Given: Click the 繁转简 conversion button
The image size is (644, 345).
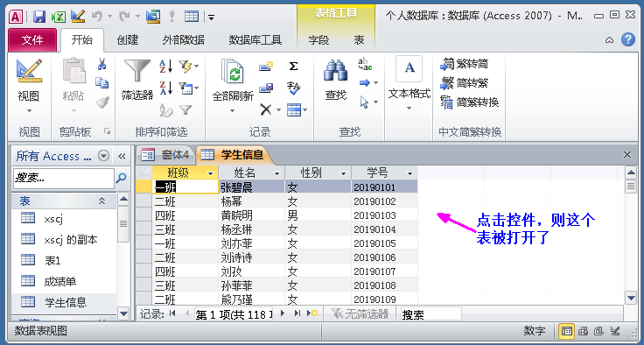Looking at the screenshot, I should click(x=464, y=64).
